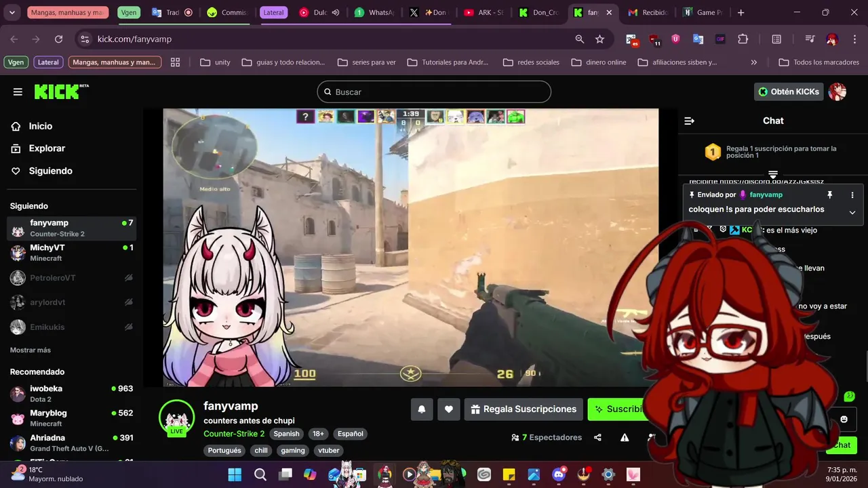The image size is (868, 488).
Task: Switch to the Recibidos Gmail tab
Action: [649, 12]
